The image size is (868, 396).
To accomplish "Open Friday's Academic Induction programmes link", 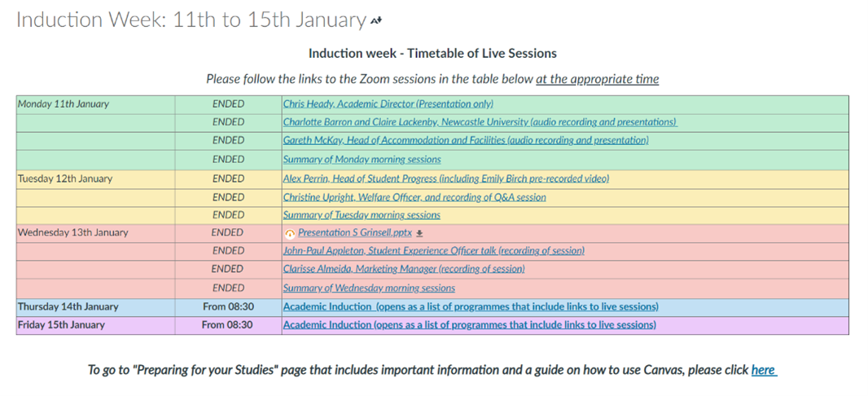I will (469, 325).
